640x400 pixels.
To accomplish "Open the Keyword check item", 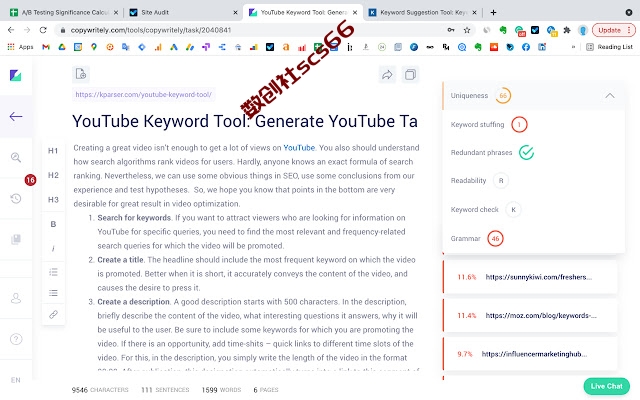I will click(486, 209).
